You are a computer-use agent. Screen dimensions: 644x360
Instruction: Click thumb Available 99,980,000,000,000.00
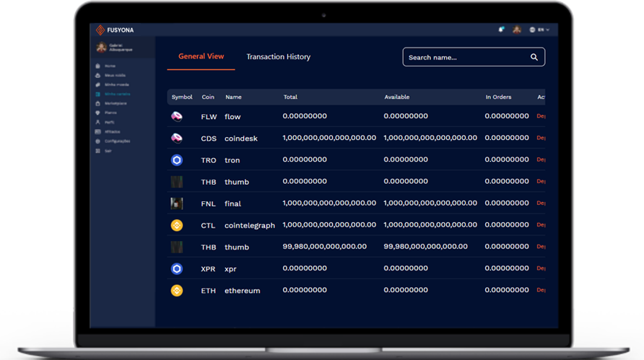pyautogui.click(x=425, y=246)
